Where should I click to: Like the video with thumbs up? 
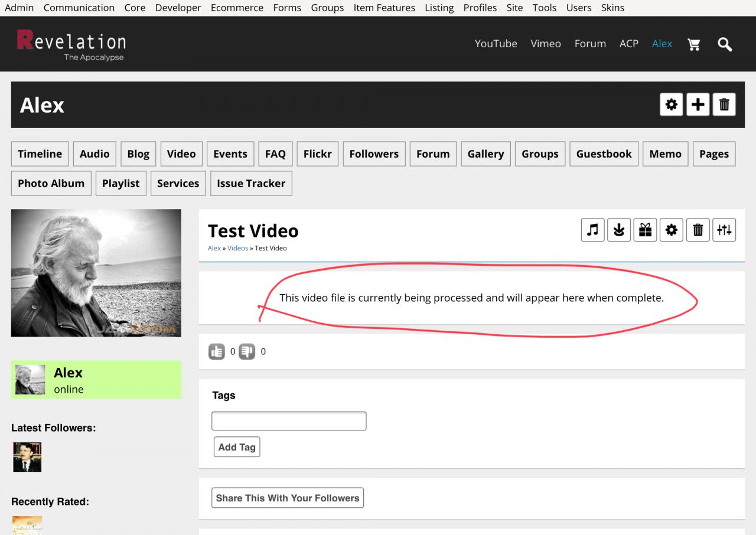click(217, 352)
